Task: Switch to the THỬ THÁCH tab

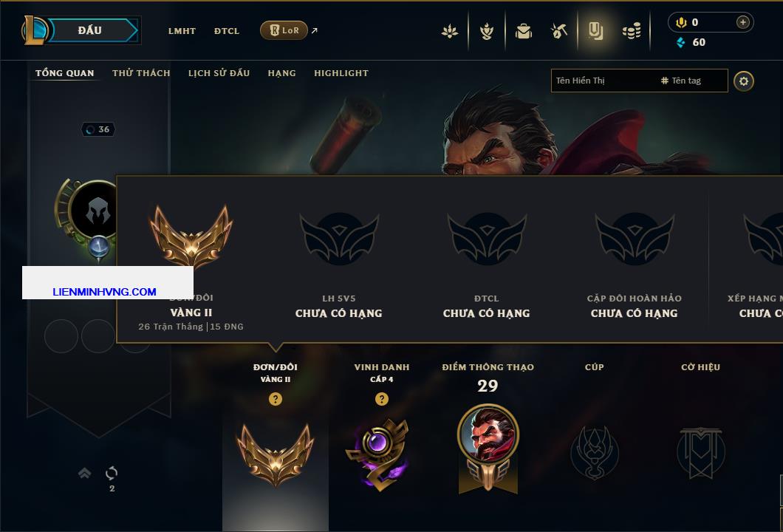Action: [141, 73]
